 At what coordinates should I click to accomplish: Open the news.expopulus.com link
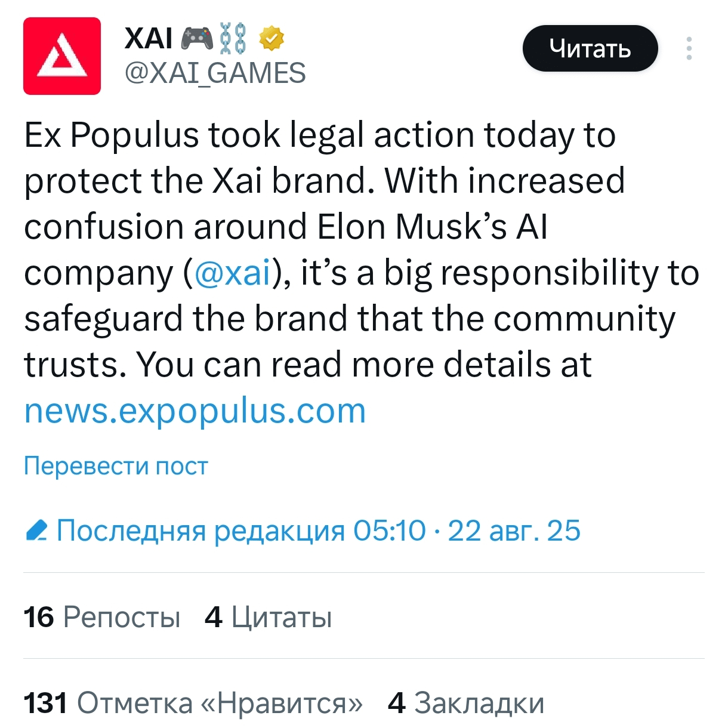tap(195, 411)
